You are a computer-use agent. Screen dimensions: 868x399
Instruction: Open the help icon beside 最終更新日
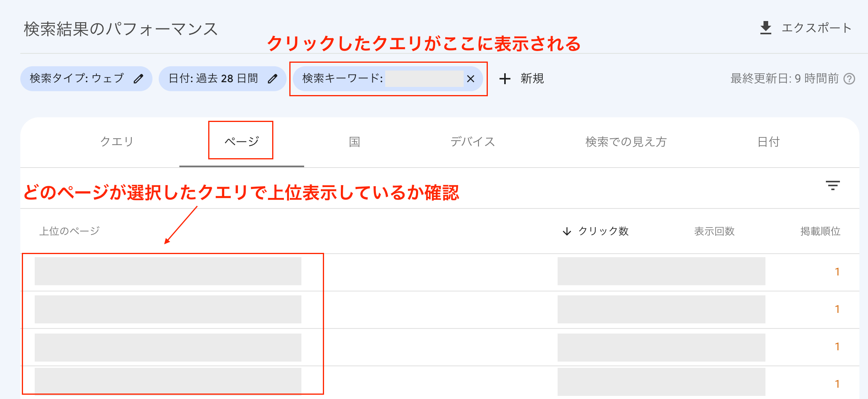(849, 79)
